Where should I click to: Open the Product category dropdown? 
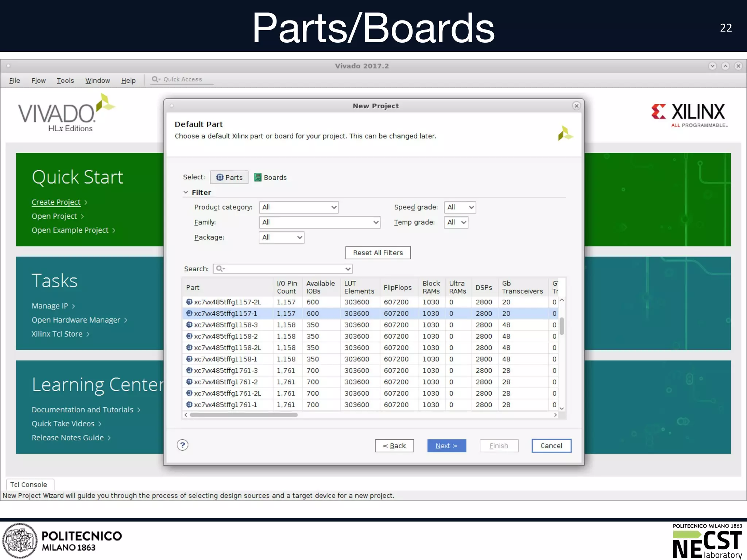298,207
